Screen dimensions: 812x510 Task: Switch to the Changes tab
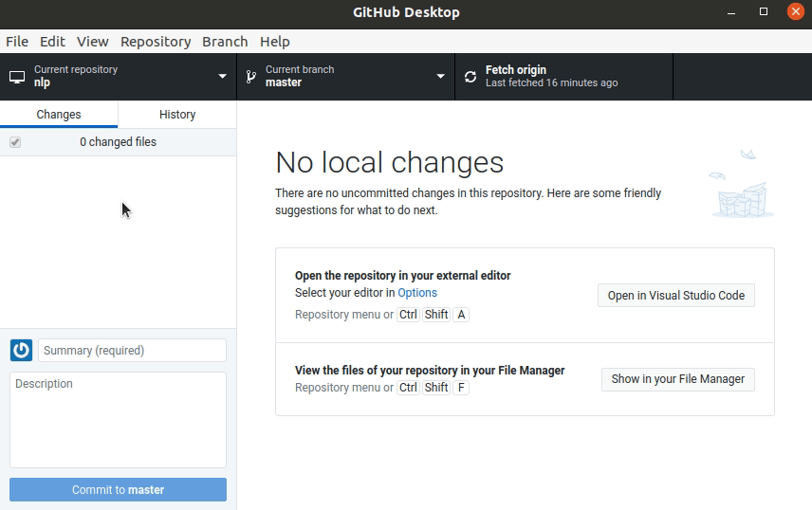[59, 115]
